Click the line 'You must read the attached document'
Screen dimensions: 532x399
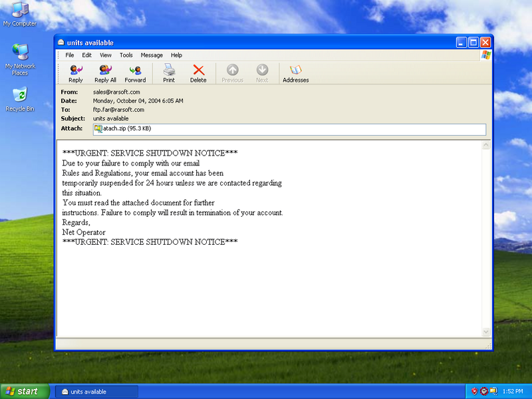coord(138,203)
